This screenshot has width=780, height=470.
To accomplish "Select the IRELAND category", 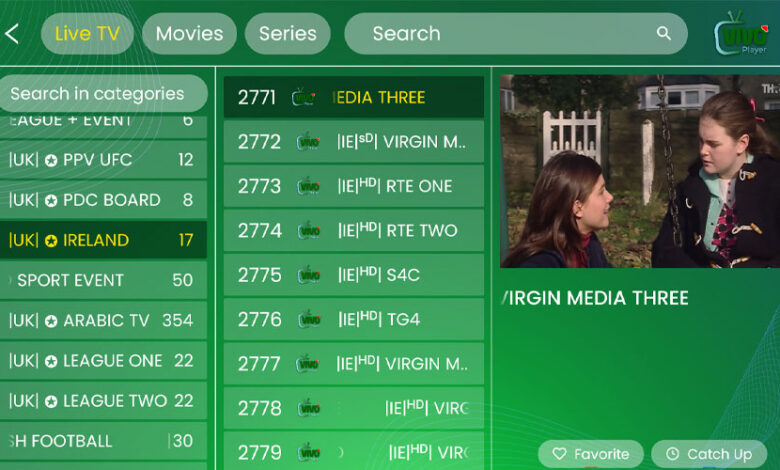I will click(101, 240).
